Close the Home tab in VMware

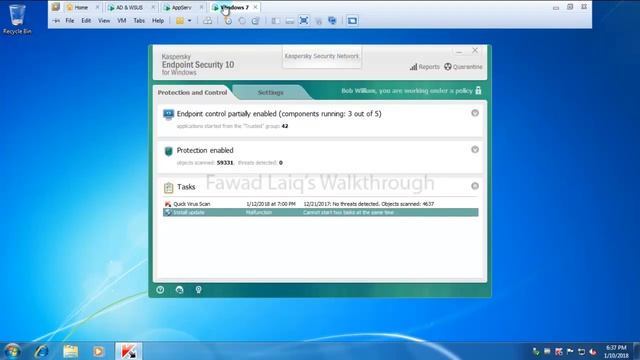point(97,7)
